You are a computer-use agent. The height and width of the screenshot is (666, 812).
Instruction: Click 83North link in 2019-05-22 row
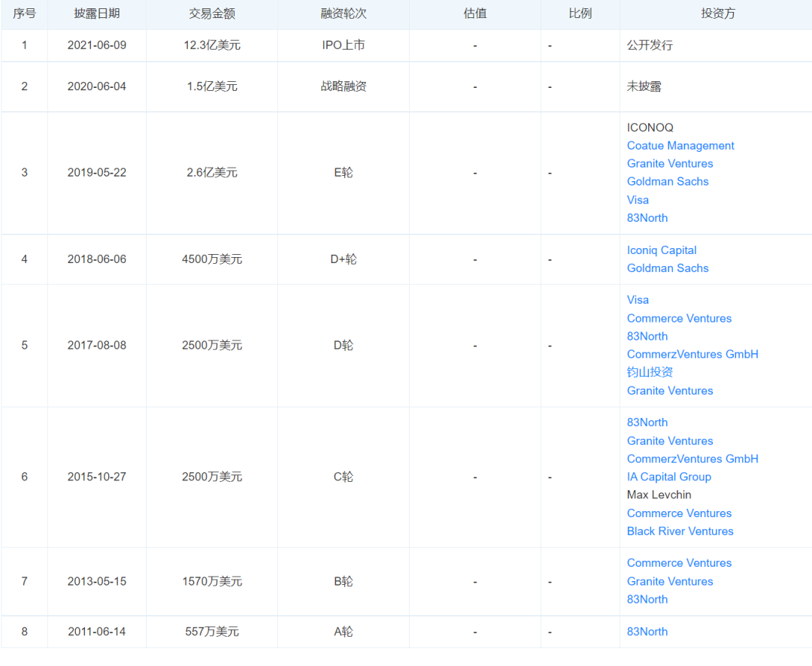pyautogui.click(x=647, y=218)
